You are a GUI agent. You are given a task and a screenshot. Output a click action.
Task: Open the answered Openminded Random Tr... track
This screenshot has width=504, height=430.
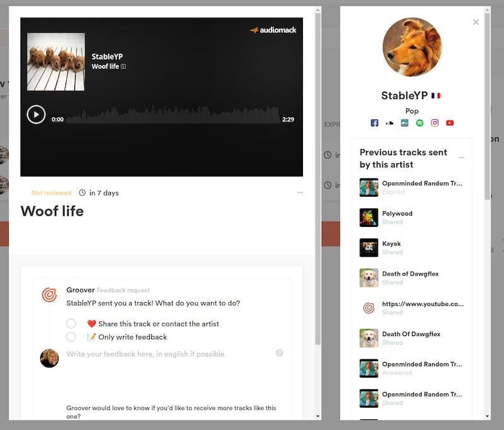pyautogui.click(x=412, y=368)
